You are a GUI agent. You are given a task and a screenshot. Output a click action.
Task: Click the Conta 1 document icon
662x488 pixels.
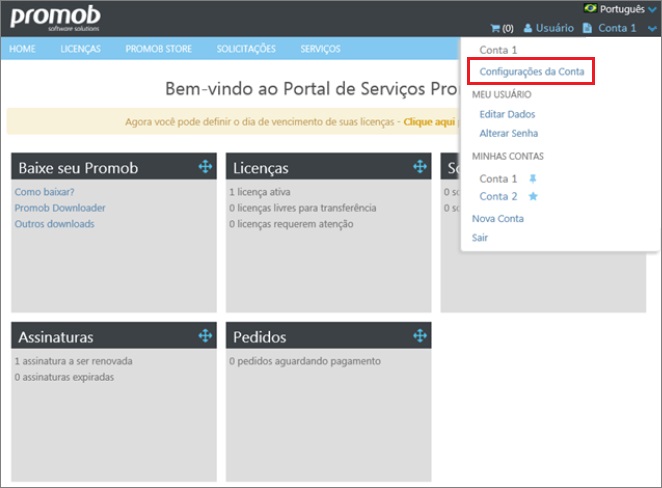tap(587, 28)
